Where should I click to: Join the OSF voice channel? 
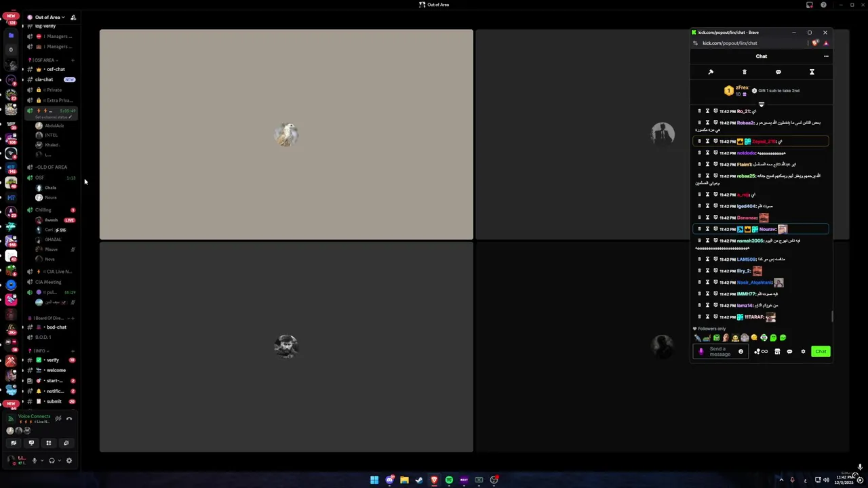(51, 178)
